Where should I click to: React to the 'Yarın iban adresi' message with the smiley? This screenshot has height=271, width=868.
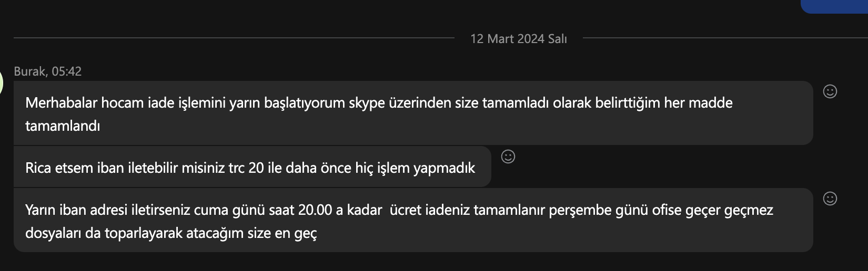tap(830, 199)
